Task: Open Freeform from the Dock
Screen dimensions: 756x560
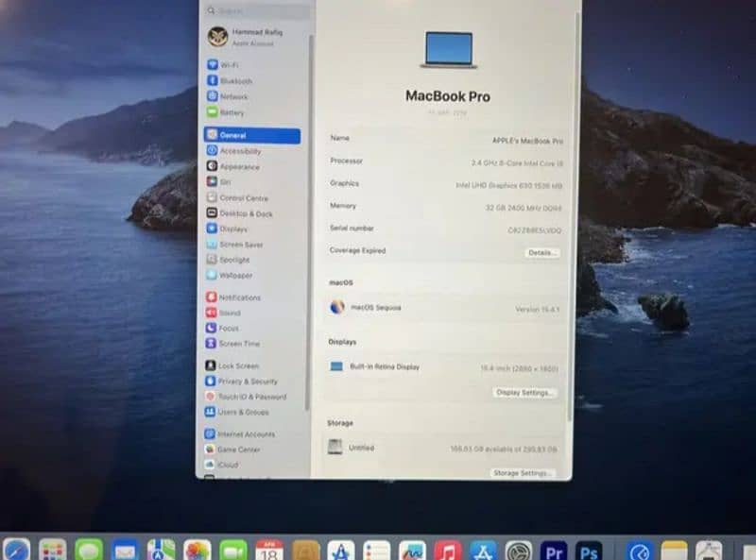Action: coord(412,551)
